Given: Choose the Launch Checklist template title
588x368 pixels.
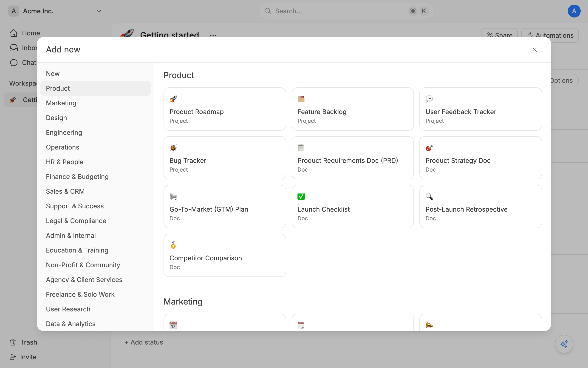Looking at the screenshot, I should (x=323, y=209).
